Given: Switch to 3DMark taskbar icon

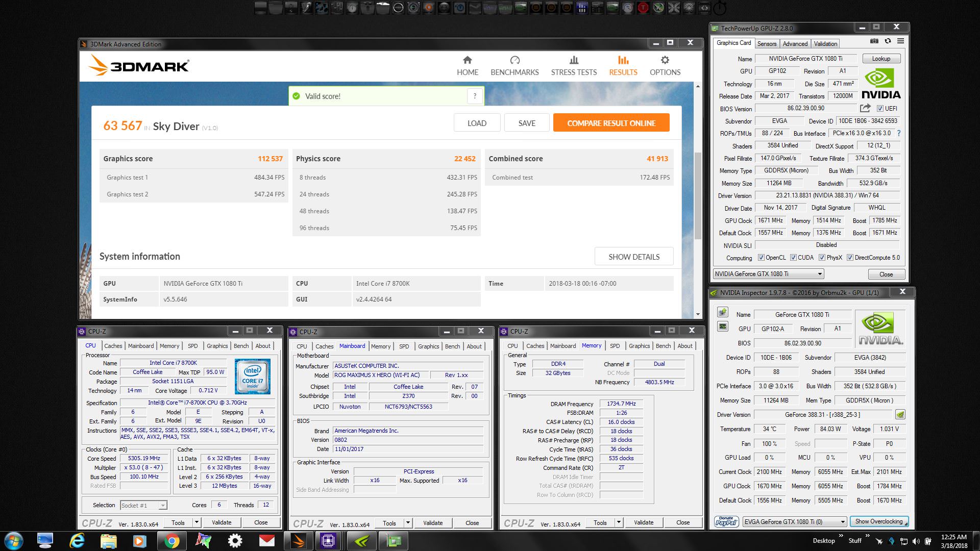Looking at the screenshot, I should coord(299,541).
